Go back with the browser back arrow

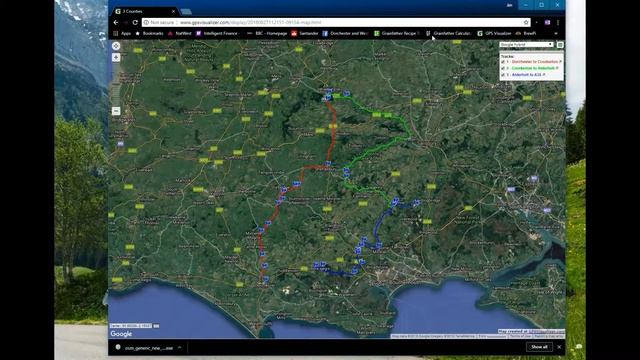pos(116,22)
